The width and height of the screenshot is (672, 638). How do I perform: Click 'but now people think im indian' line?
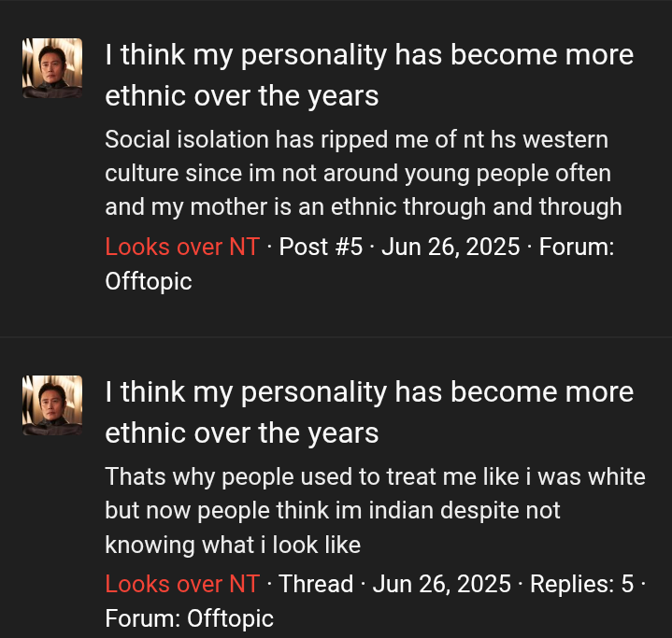(x=333, y=511)
